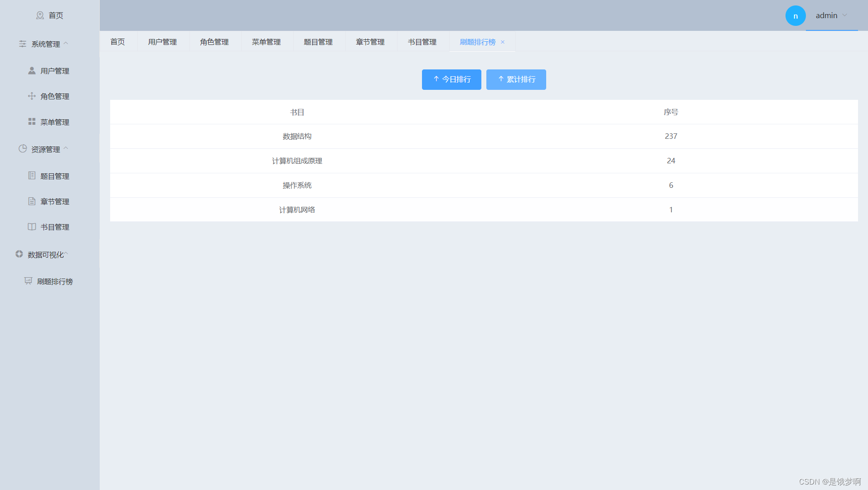Close the 刷题排行榜 tab
This screenshot has width=868, height=490.
503,42
